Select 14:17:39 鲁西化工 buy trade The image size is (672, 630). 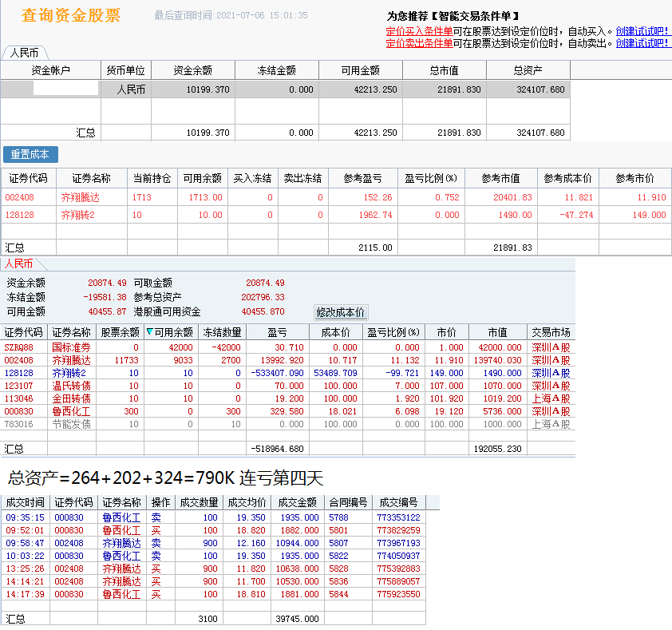click(213, 594)
